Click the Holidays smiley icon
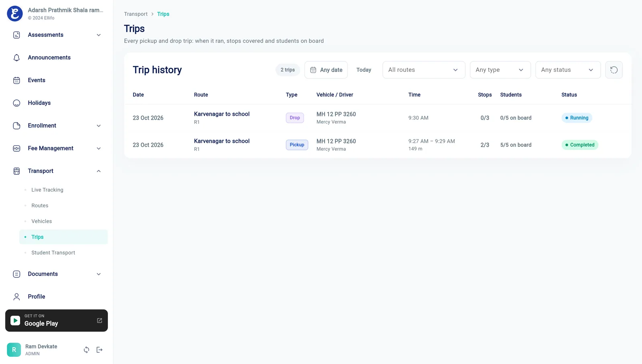Image resolution: width=642 pixels, height=364 pixels. 16,103
